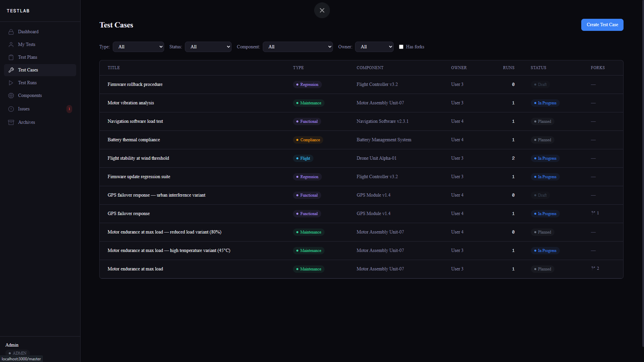
Task: Select the Archives box icon
Action: coord(11,122)
